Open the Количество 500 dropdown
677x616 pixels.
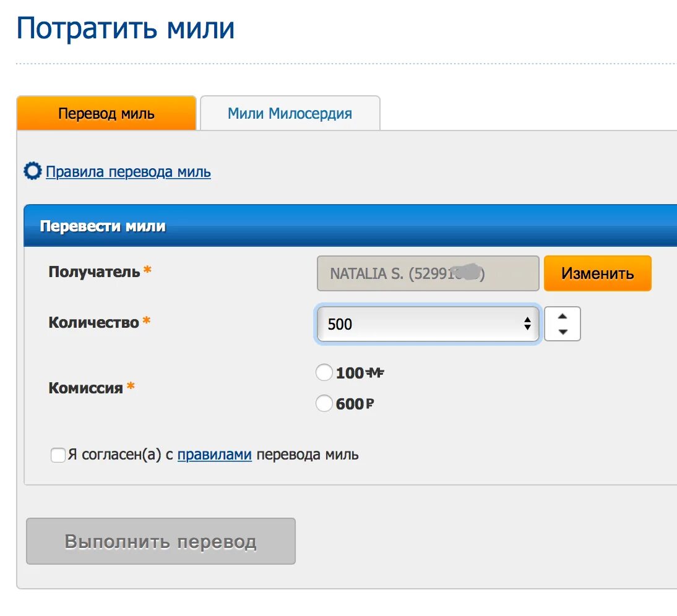(x=428, y=324)
